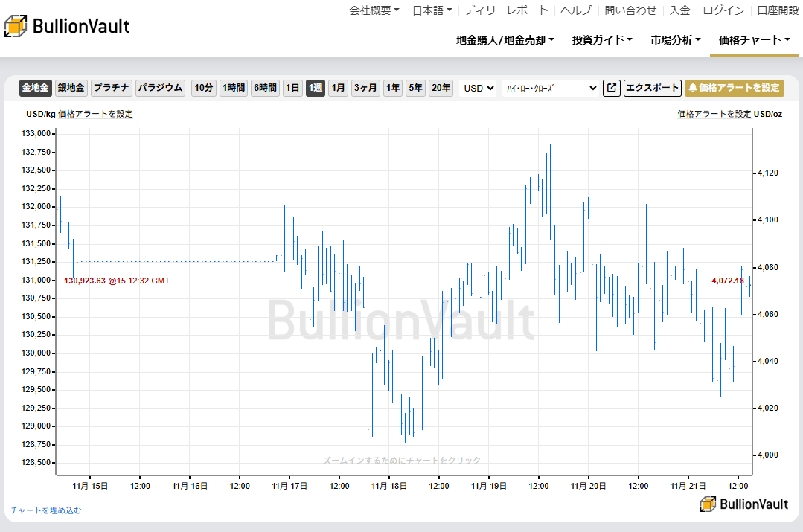Screen dimensions: 803x532
Task: Switch to the 1年 one-year view
Action: coord(392,88)
